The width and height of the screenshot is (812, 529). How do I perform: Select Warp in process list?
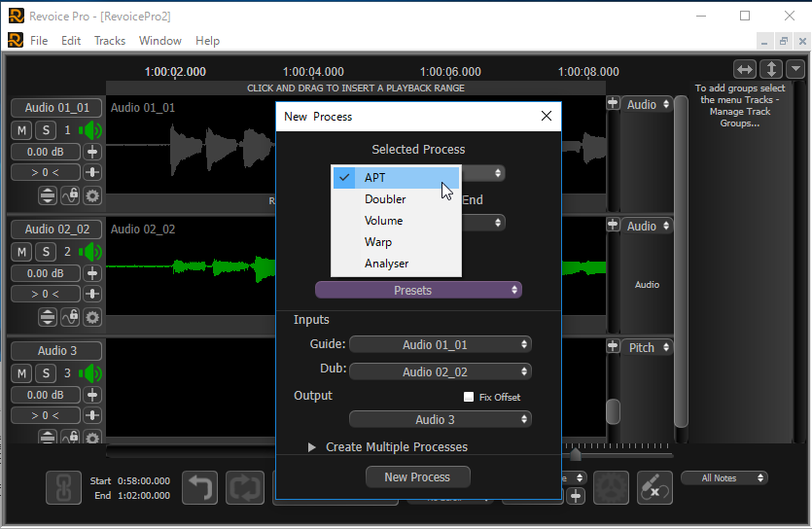click(x=396, y=242)
